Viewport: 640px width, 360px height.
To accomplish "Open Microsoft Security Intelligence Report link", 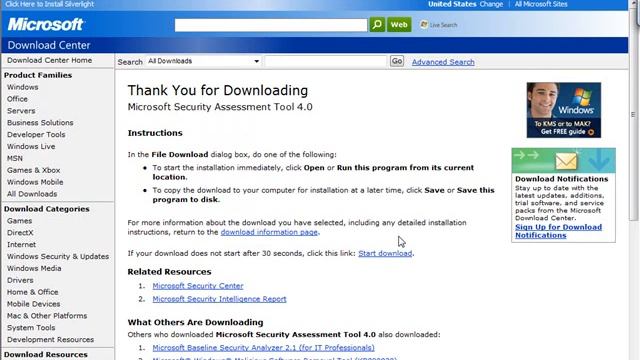I will pos(219,299).
